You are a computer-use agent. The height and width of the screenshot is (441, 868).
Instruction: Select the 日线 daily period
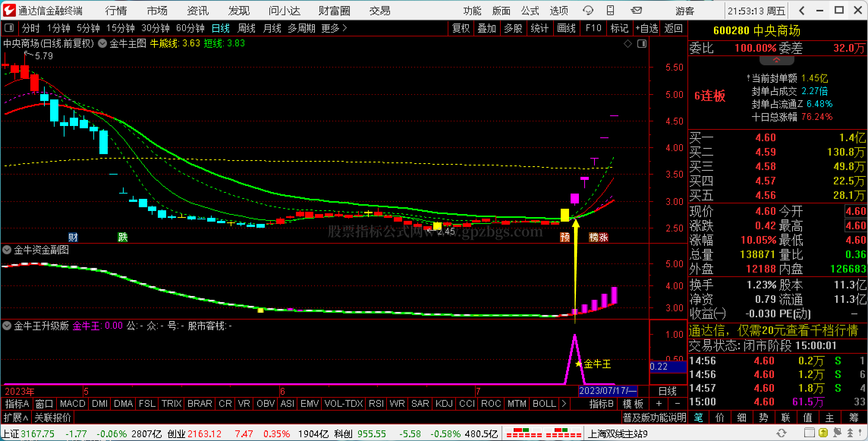(220, 28)
